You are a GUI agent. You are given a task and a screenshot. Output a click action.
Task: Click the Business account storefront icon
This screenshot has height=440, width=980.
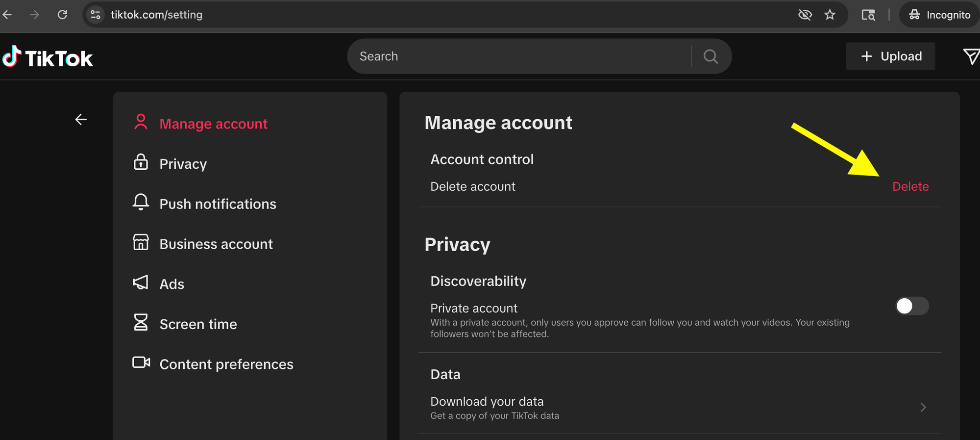tap(141, 242)
